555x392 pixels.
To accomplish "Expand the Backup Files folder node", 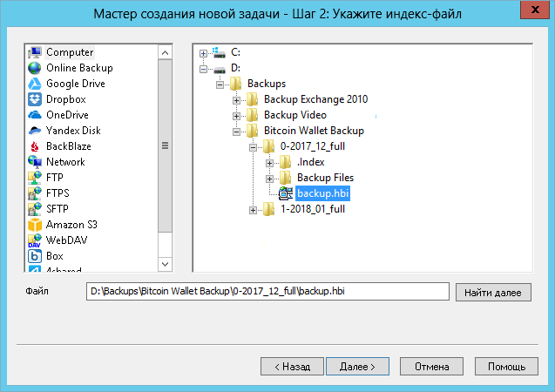I will click(270, 179).
